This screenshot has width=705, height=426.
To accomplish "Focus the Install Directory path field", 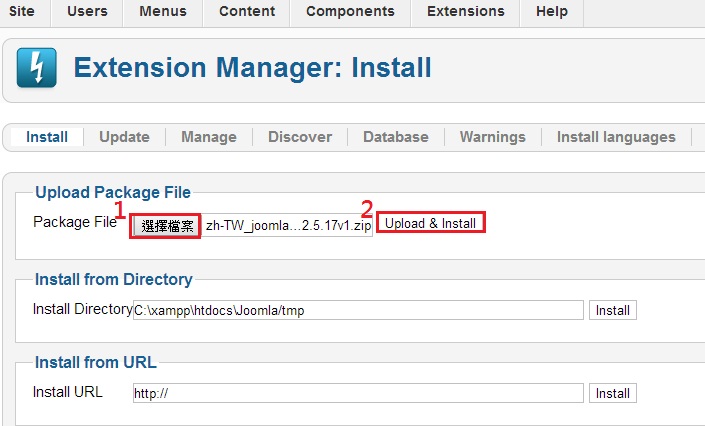I will tap(358, 310).
